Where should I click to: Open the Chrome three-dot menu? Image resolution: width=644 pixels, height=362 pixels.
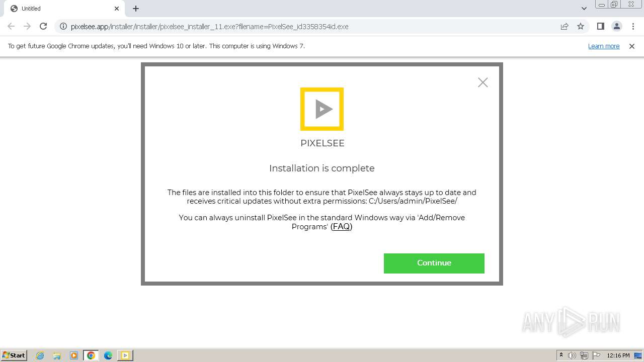click(x=632, y=26)
